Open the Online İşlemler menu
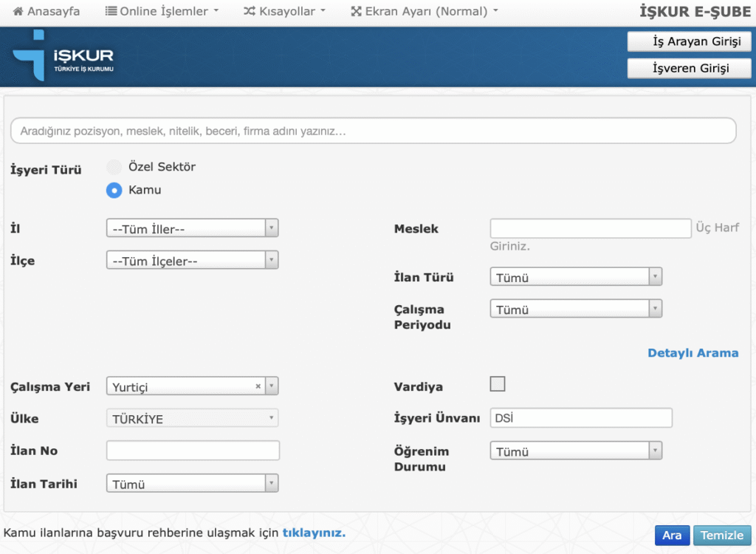 point(163,12)
